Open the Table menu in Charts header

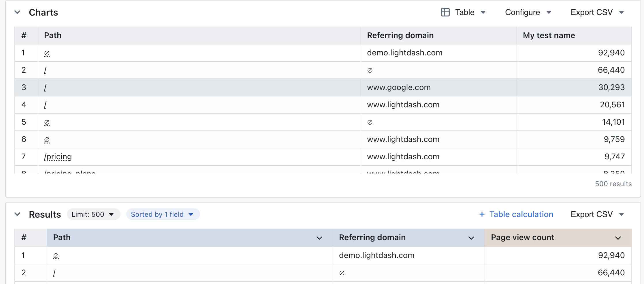pos(464,12)
